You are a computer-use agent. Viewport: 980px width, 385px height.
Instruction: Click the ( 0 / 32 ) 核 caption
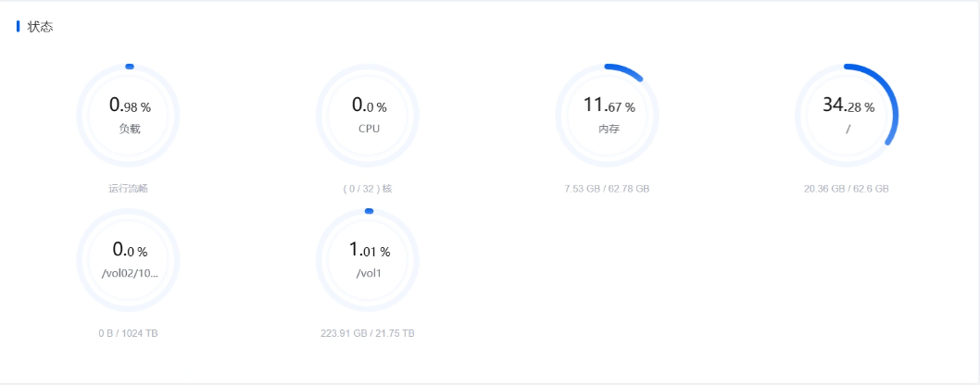click(368, 189)
